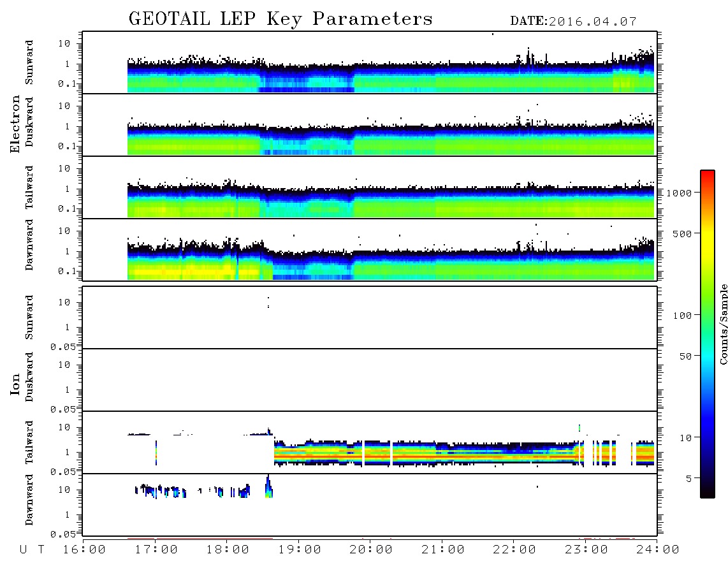
Task: Click the Electron "Dawnward" panel label
Action: 29,245
